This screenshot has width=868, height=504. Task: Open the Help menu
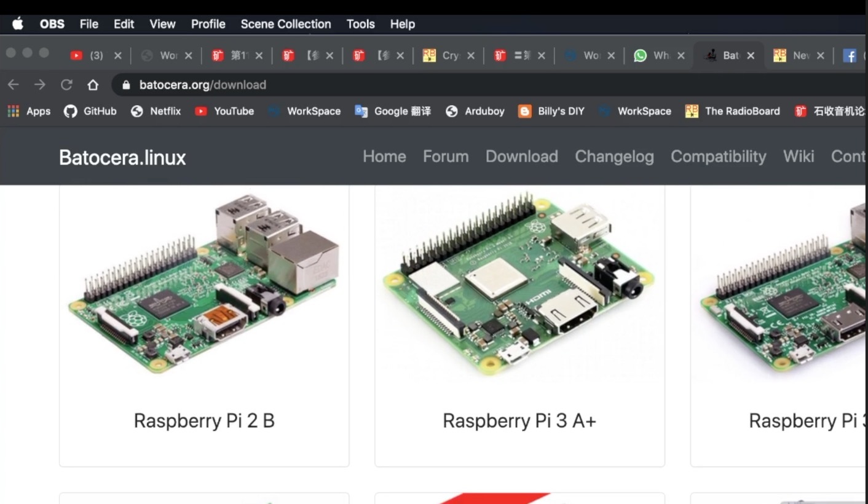(403, 24)
